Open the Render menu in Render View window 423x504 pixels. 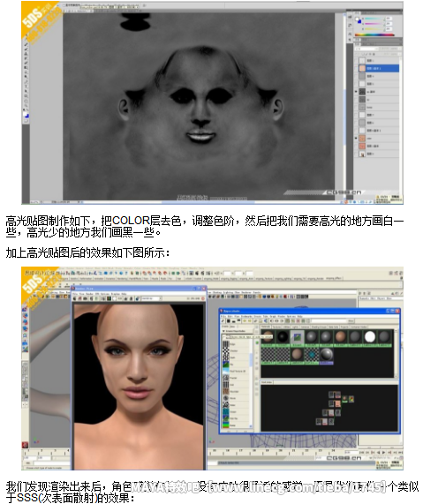89,294
